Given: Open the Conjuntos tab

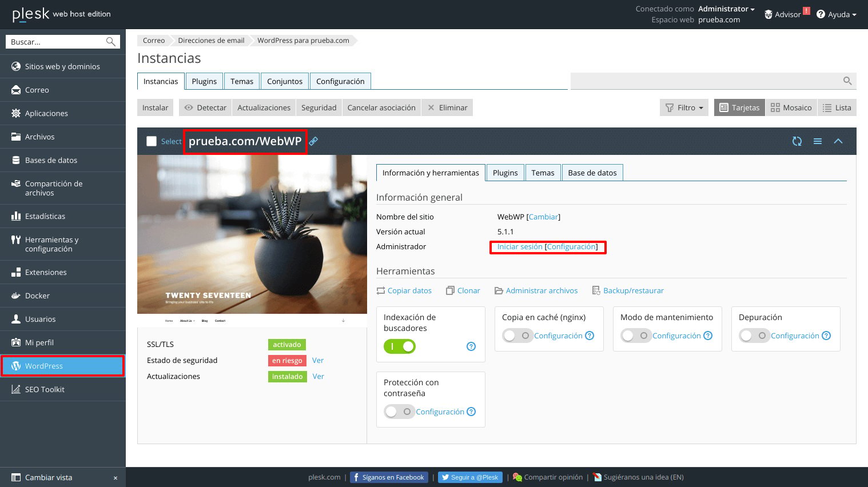Looking at the screenshot, I should 285,81.
